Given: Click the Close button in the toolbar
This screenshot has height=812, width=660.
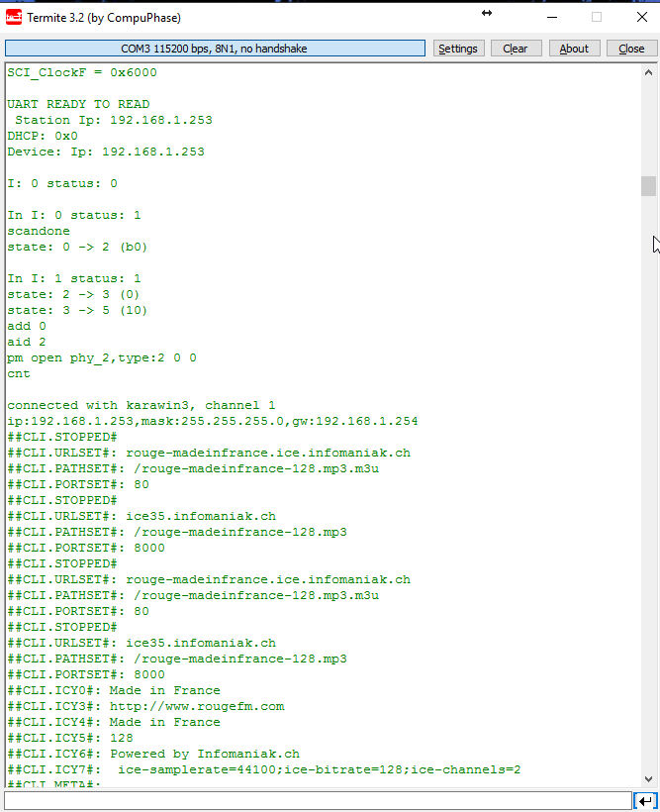Looking at the screenshot, I should 631,49.
